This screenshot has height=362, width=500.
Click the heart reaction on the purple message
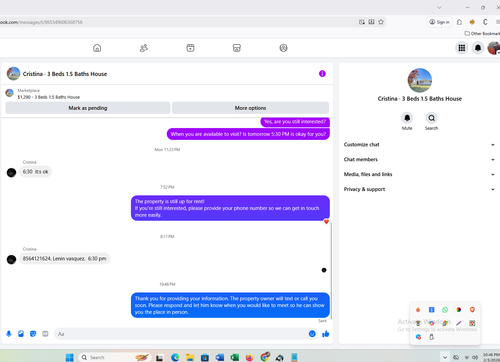click(x=326, y=222)
